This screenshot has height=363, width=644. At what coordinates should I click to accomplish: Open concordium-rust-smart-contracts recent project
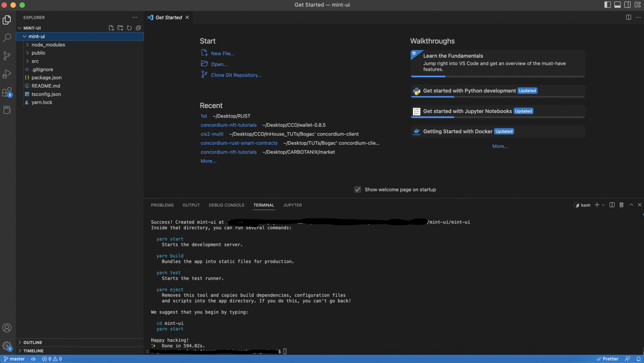click(239, 143)
